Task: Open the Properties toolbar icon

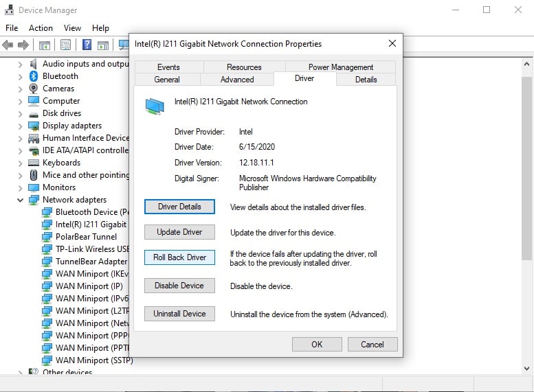Action: tap(65, 45)
